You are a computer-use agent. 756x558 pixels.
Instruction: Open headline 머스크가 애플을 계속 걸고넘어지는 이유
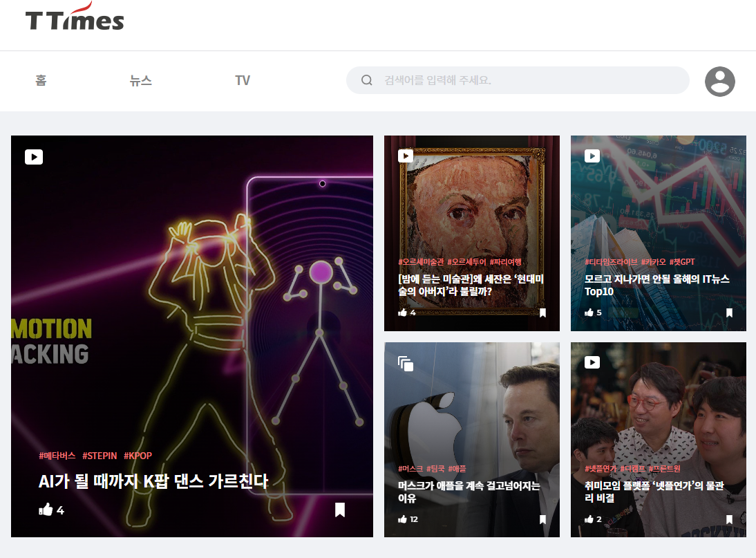pyautogui.click(x=469, y=492)
